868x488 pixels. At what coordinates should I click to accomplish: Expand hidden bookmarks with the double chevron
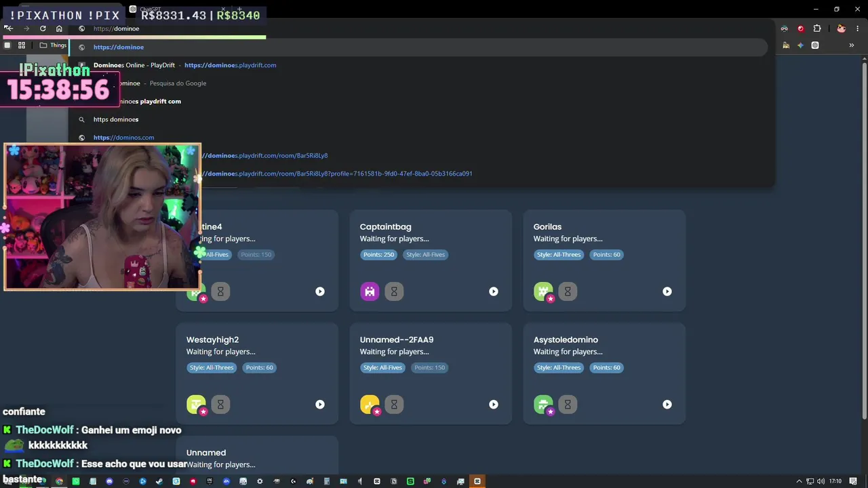point(852,45)
